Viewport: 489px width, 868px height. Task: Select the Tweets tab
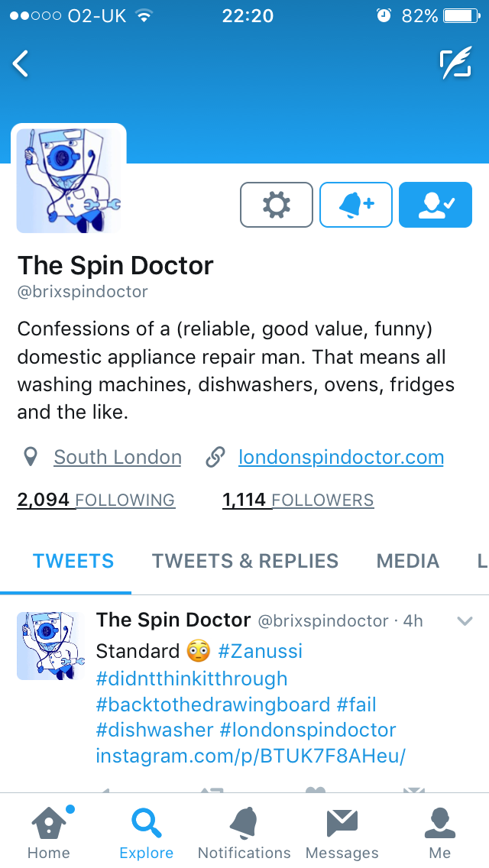point(73,561)
